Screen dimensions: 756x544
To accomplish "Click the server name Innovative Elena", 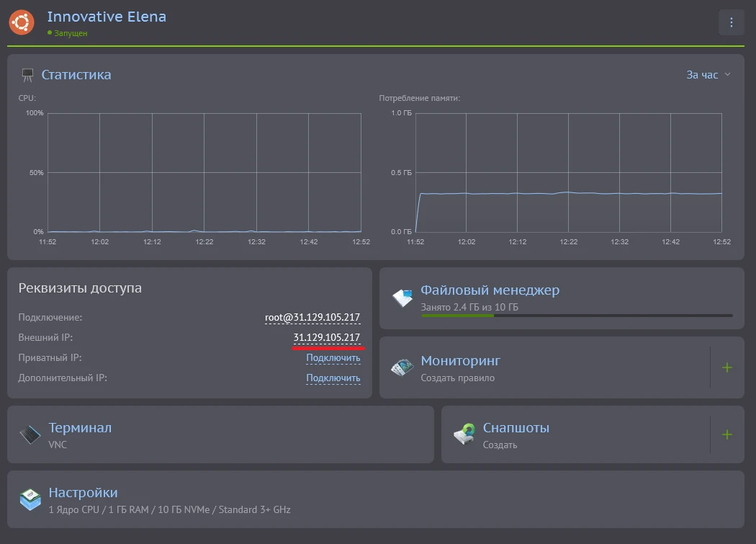I will tap(107, 17).
